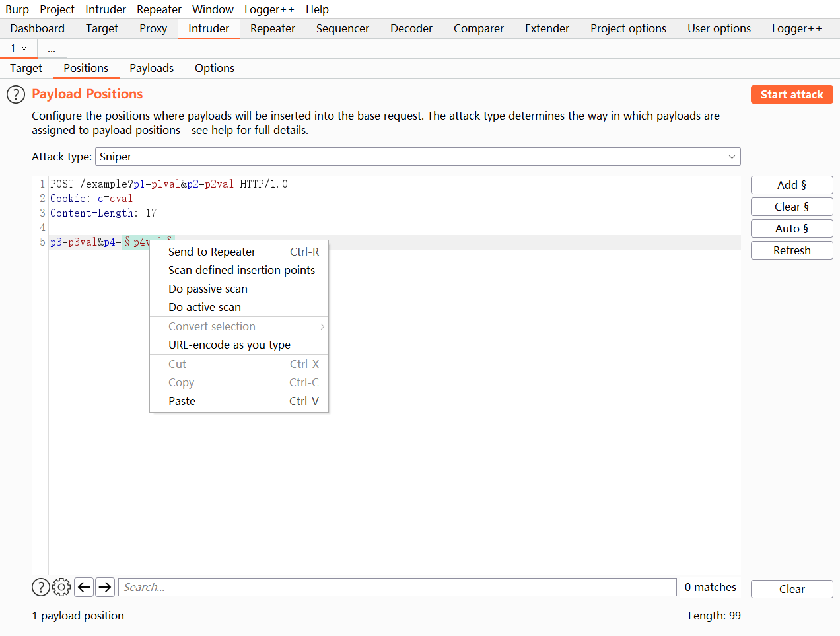Switch to the Extender tab

(x=547, y=28)
